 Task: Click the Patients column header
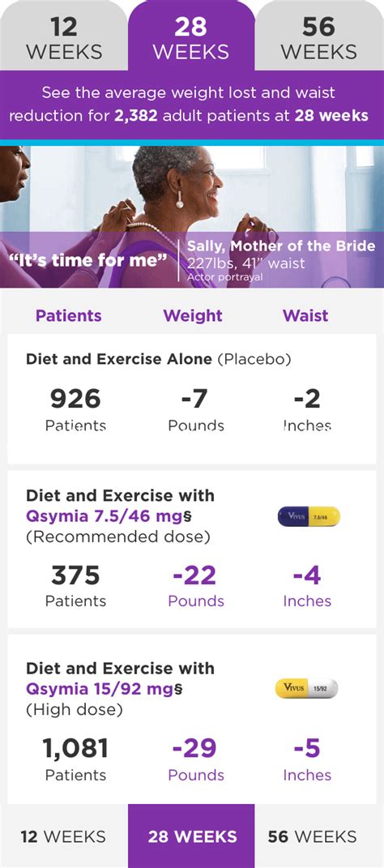coord(69,315)
